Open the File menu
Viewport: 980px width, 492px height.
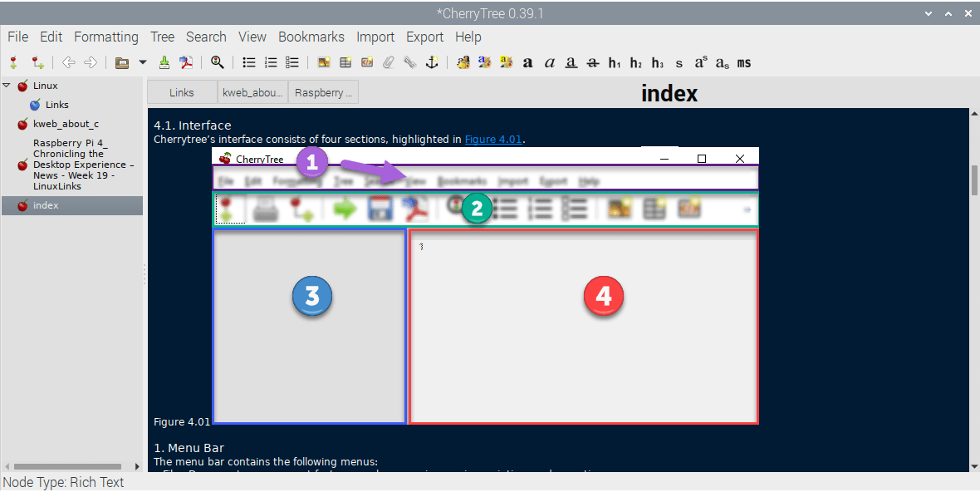tap(17, 37)
